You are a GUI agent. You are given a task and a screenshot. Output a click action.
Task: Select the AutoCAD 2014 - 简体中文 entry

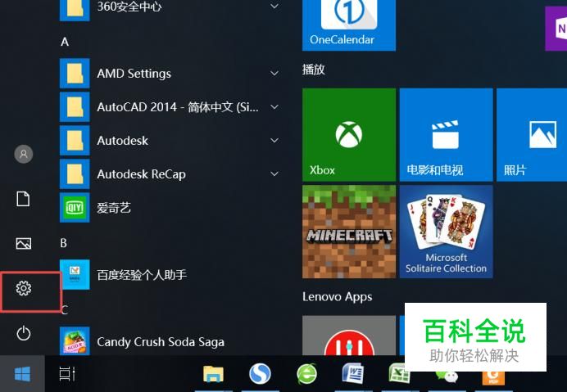[178, 107]
